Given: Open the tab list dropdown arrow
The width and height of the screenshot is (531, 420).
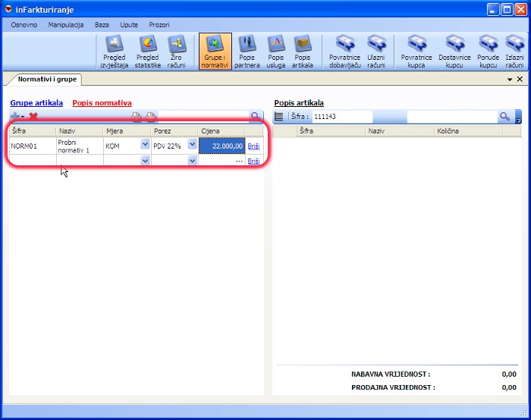Looking at the screenshot, I should [509, 80].
